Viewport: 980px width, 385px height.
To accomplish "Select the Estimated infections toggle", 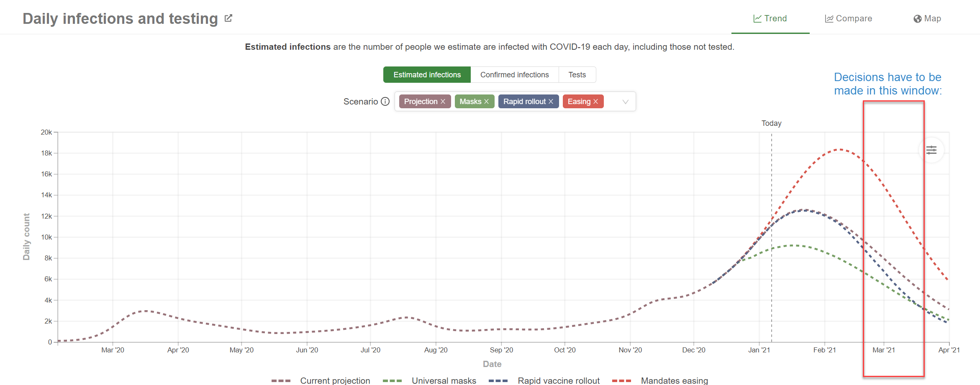I will pyautogui.click(x=427, y=75).
